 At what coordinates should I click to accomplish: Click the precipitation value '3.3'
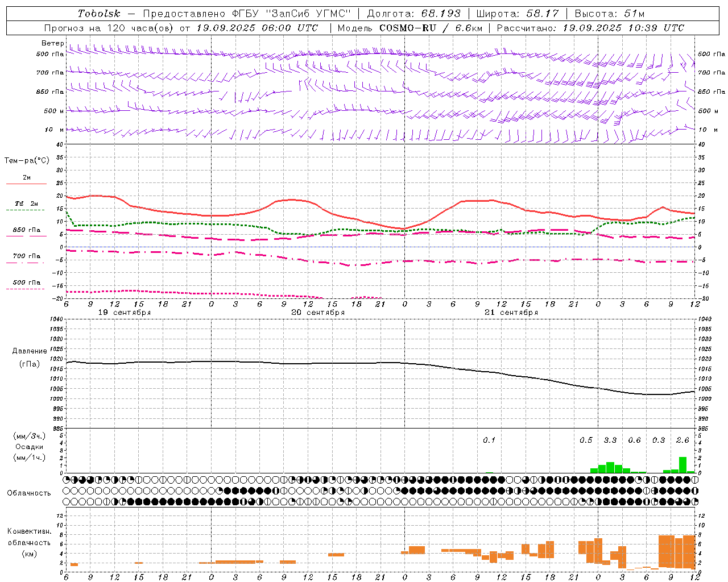610,440
